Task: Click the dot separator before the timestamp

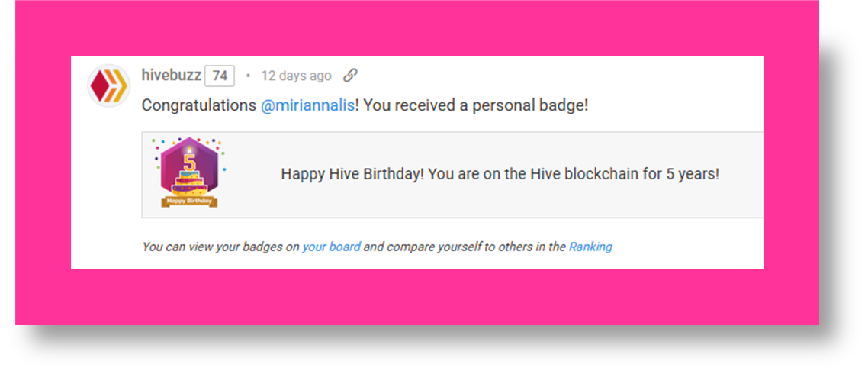Action: (248, 76)
